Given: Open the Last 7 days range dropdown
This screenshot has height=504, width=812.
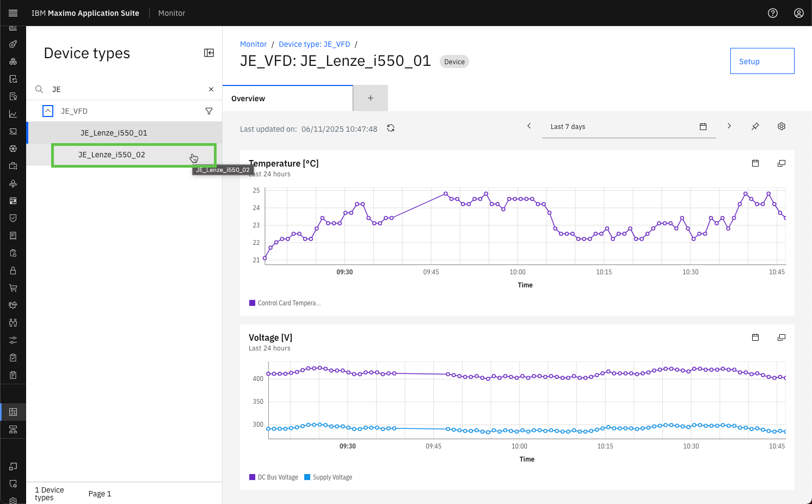Looking at the screenshot, I should [x=629, y=127].
